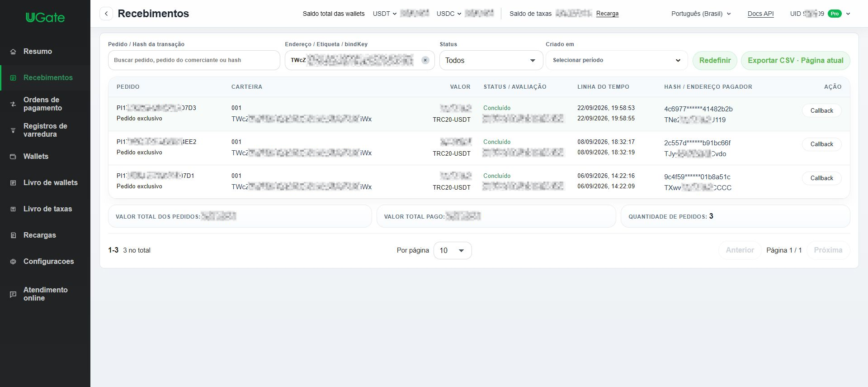Click the Ordens de pagamento arrows icon
This screenshot has height=387, width=868.
[13, 104]
